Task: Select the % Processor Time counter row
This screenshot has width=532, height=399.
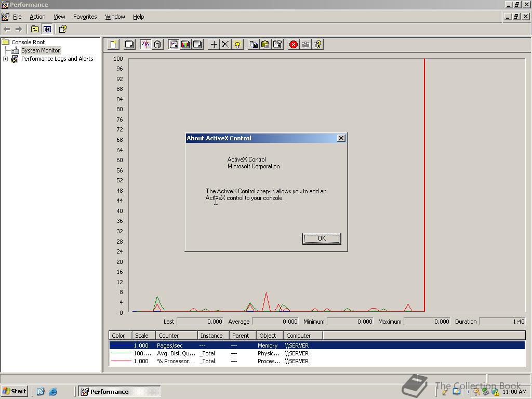Action: point(317,361)
